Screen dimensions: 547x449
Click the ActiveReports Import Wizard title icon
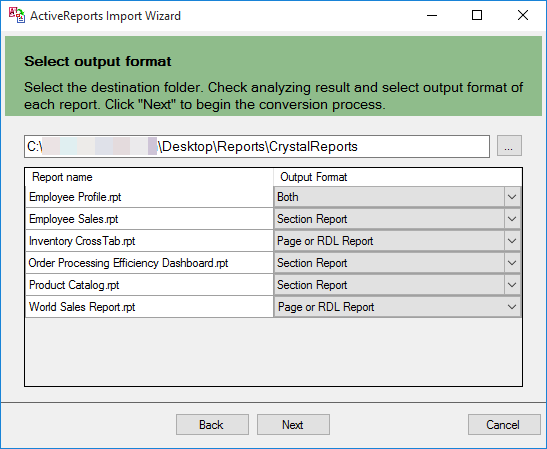pyautogui.click(x=16, y=16)
